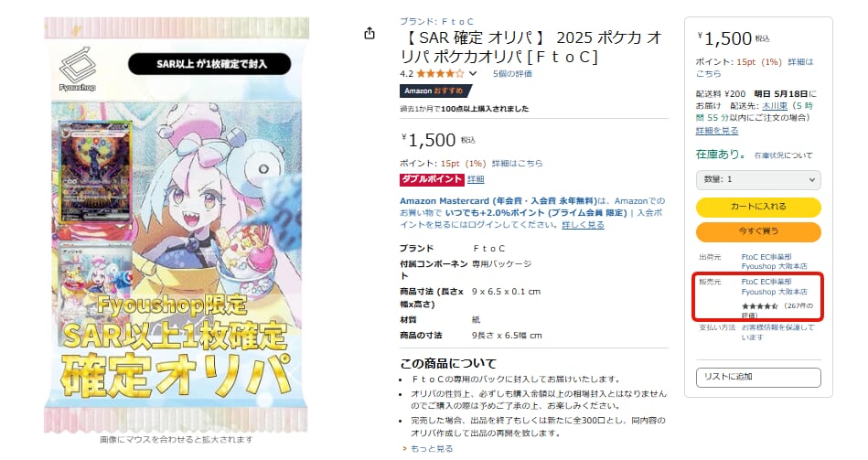Open the star rating chevron popover

[473, 74]
